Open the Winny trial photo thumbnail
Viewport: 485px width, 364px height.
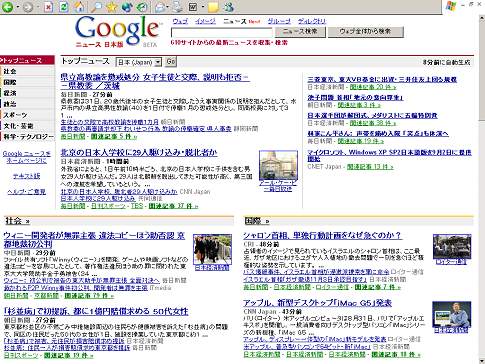pos(212,249)
